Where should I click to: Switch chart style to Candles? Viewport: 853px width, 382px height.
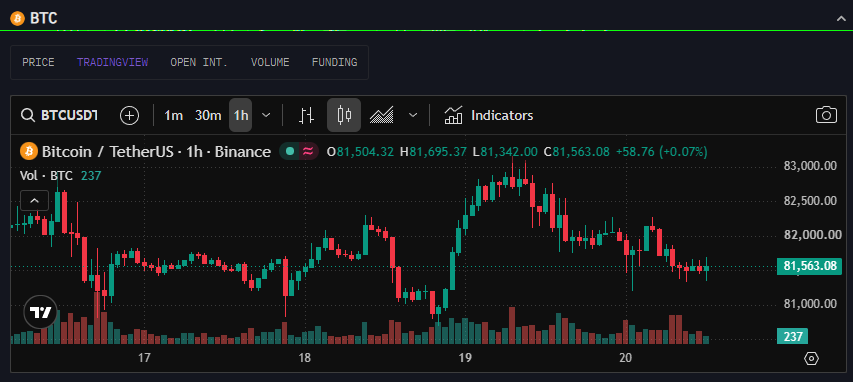pos(344,115)
